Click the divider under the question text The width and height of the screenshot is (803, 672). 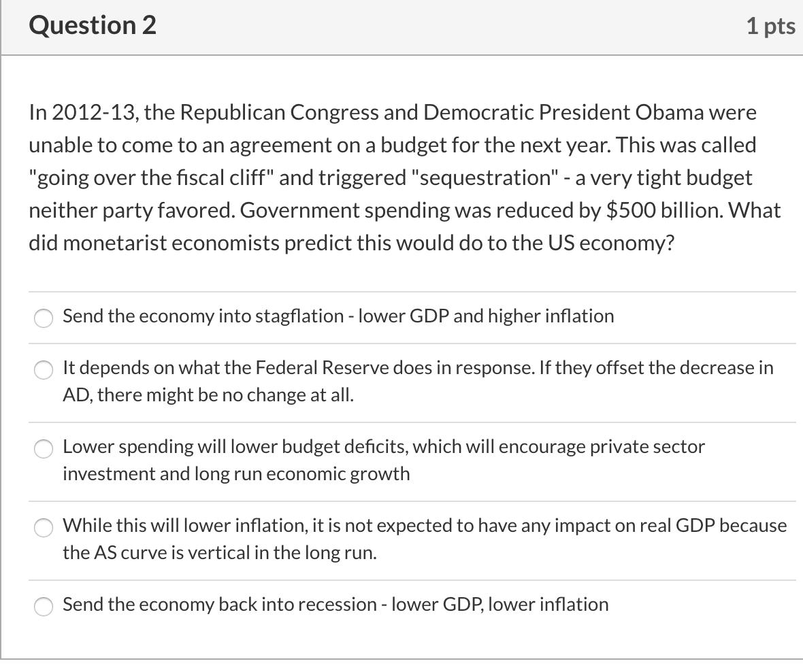click(415, 291)
